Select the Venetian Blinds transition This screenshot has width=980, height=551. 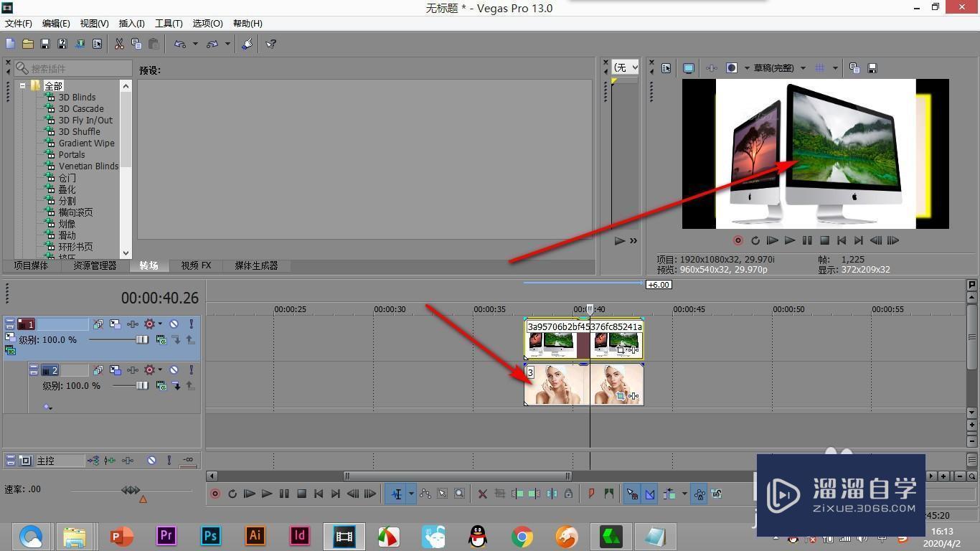88,166
